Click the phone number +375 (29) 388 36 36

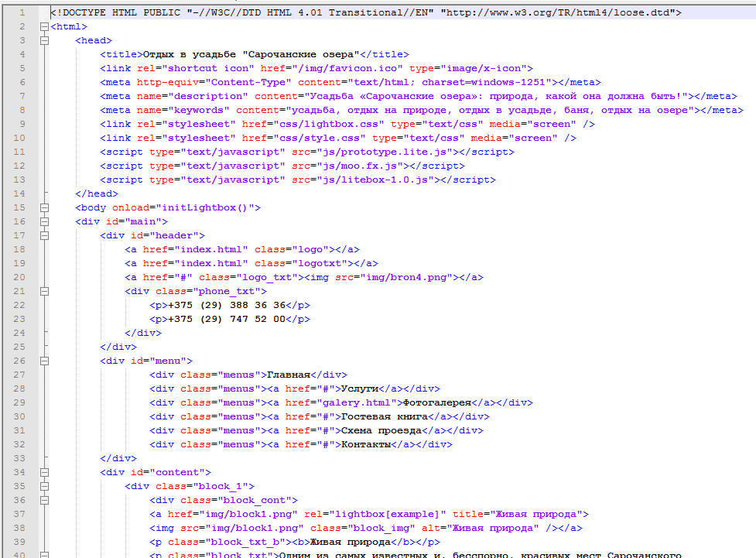[227, 305]
